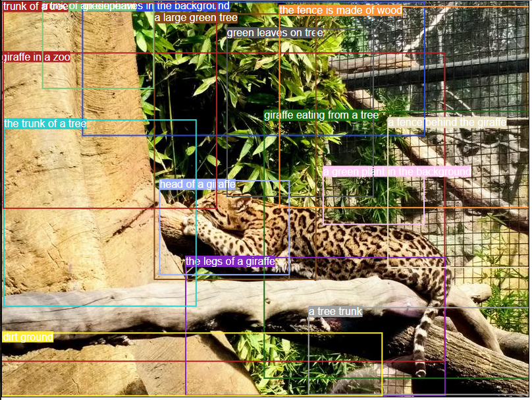This screenshot has width=532, height=400.
Task: Click the "green leaves on tree" text
Action: [275, 30]
